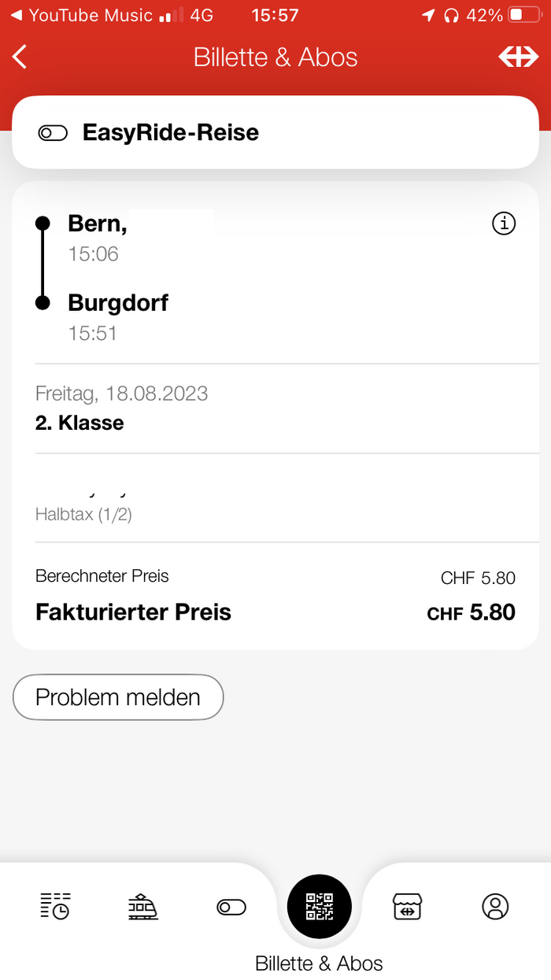The height and width of the screenshot is (980, 551).
Task: Open the profile icon in the bottom bar
Action: [x=495, y=907]
